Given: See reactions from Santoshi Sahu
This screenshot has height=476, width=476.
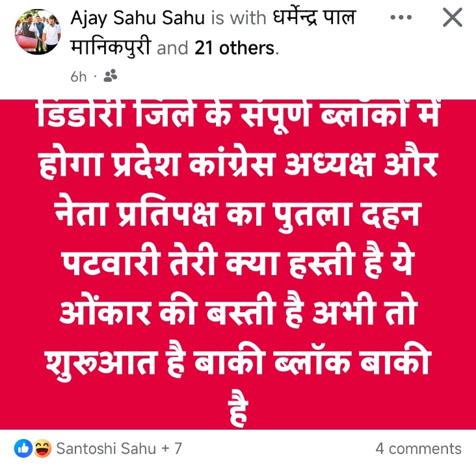Looking at the screenshot, I should (106, 449).
